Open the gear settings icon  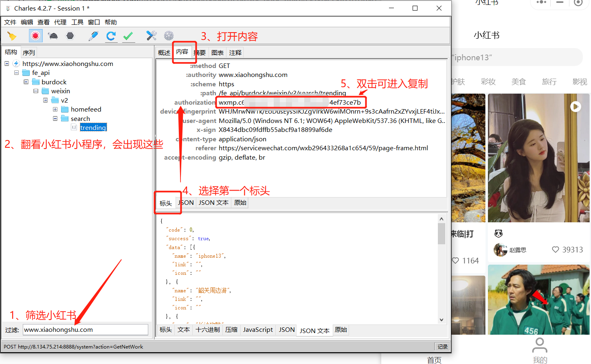point(169,36)
